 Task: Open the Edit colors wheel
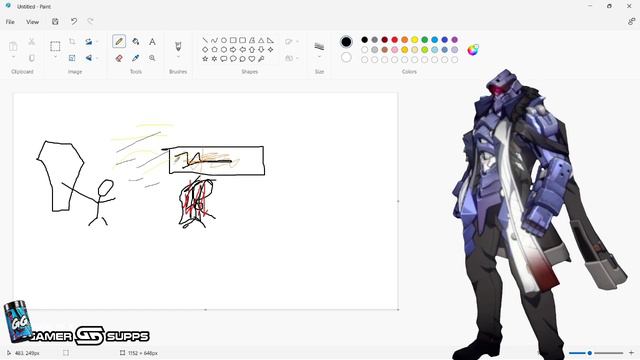[473, 50]
